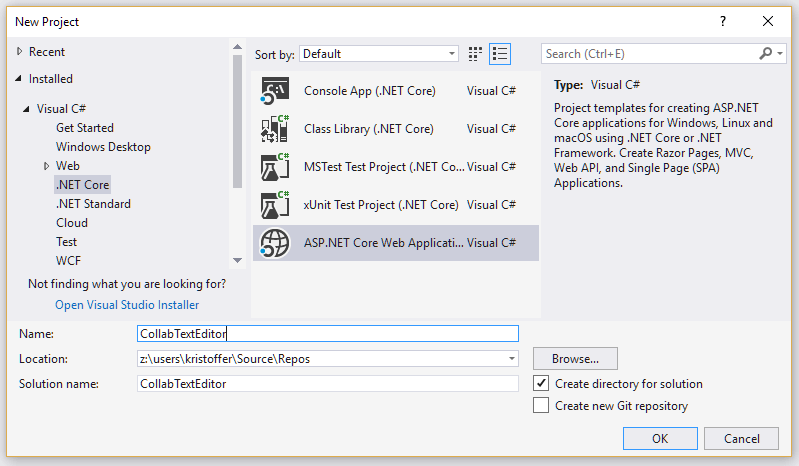This screenshot has height=466, width=799.
Task: Select Windows Desktop category
Action: (103, 147)
